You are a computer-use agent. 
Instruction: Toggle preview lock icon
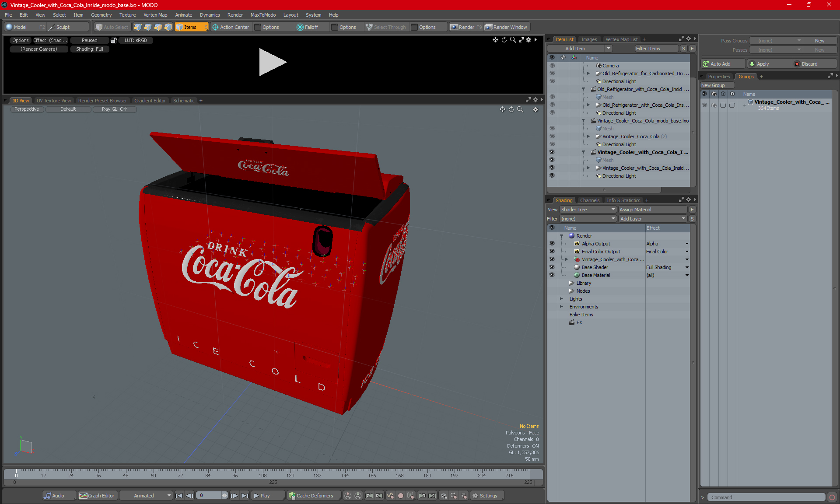click(x=114, y=40)
